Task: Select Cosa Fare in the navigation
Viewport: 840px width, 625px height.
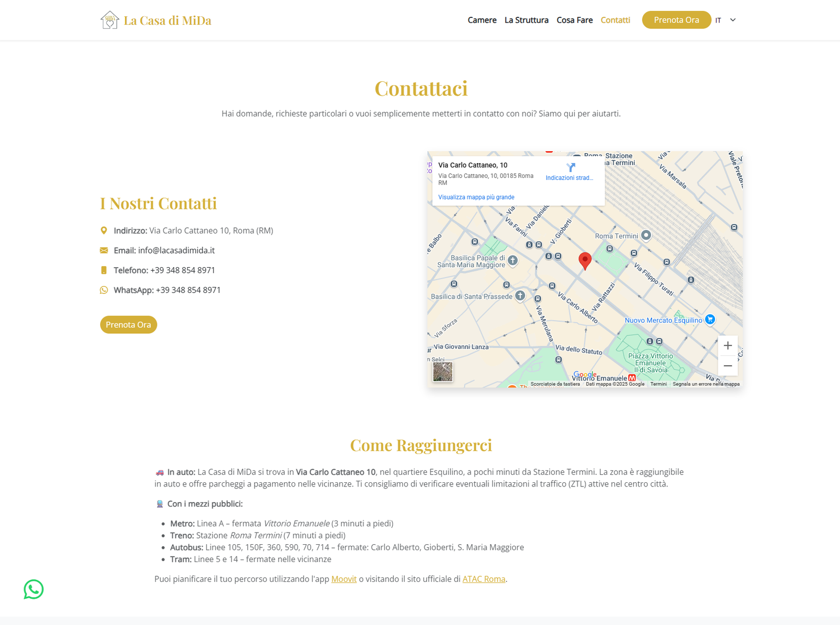Action: coord(574,20)
